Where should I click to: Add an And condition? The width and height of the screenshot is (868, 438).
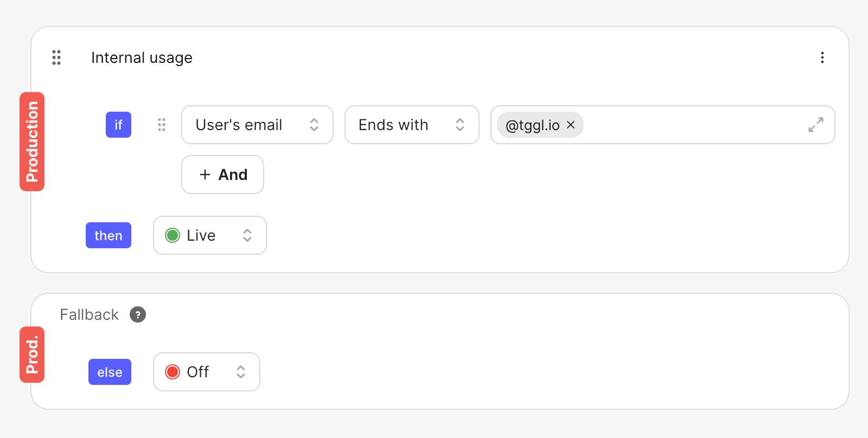click(222, 175)
